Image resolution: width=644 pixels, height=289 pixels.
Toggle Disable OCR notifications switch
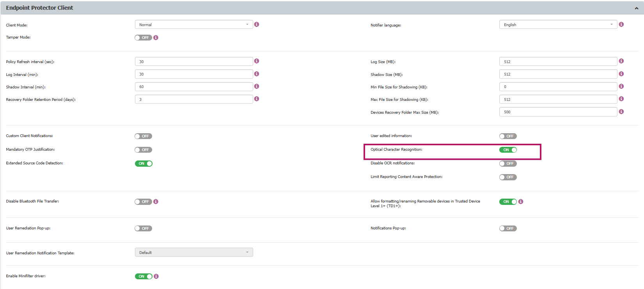point(508,164)
